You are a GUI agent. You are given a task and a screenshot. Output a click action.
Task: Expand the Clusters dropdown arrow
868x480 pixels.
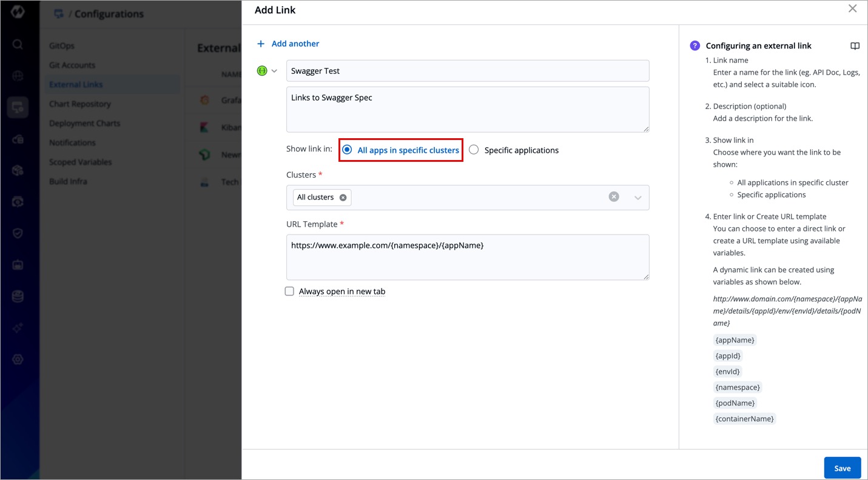point(638,198)
